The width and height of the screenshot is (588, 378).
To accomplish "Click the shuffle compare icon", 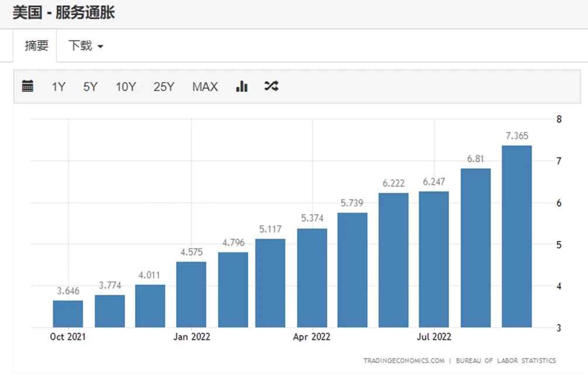I will 271,87.
